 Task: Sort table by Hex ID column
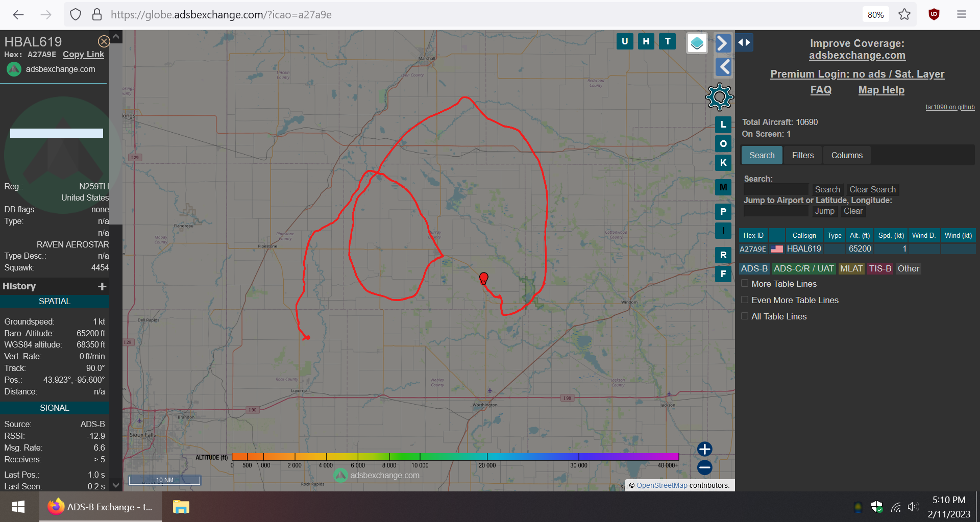click(x=753, y=235)
